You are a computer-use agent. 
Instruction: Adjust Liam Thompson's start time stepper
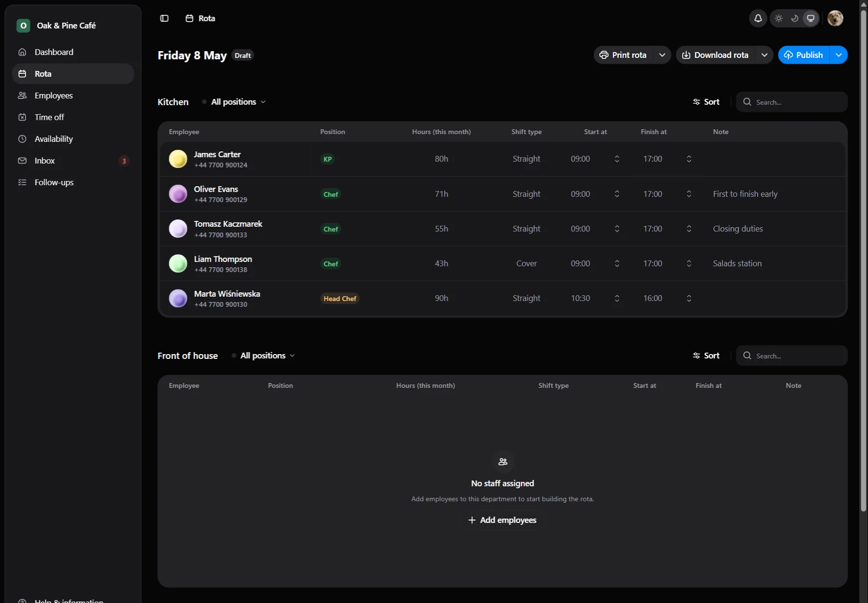click(x=617, y=263)
